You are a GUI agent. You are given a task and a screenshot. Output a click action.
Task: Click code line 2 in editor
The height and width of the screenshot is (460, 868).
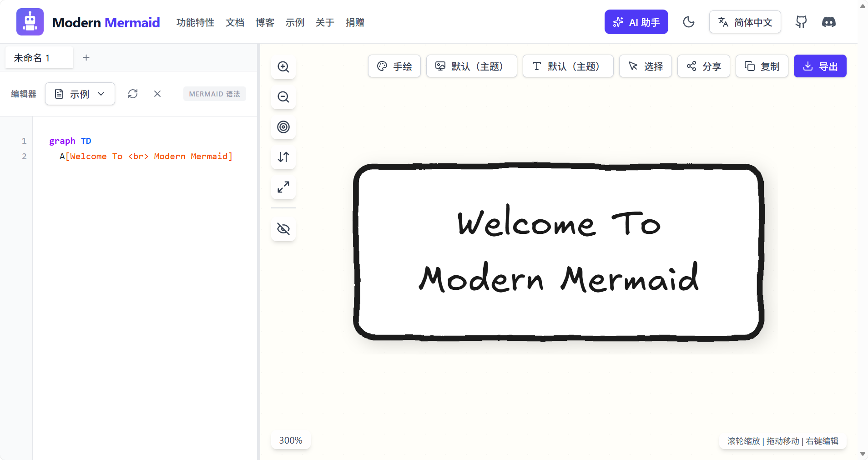146,157
